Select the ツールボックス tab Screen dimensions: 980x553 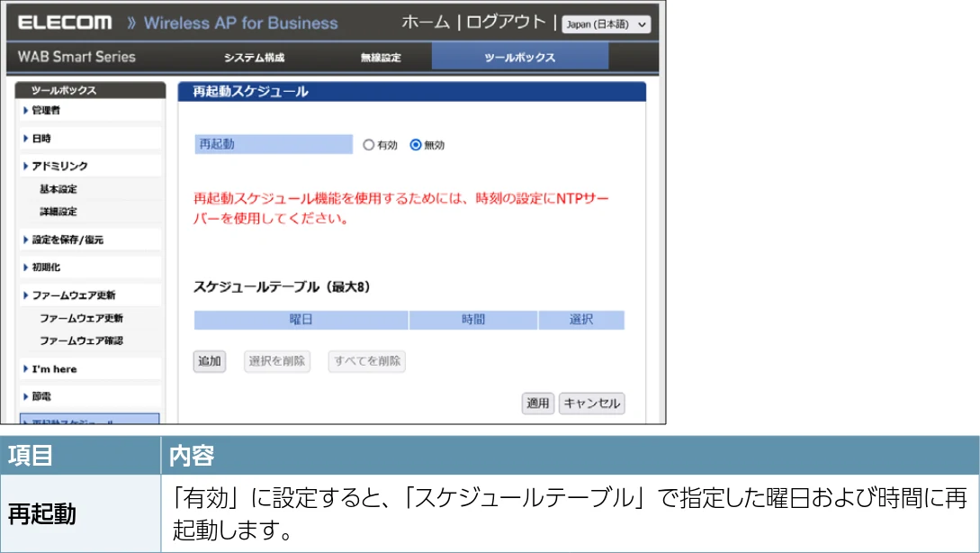tap(519, 57)
